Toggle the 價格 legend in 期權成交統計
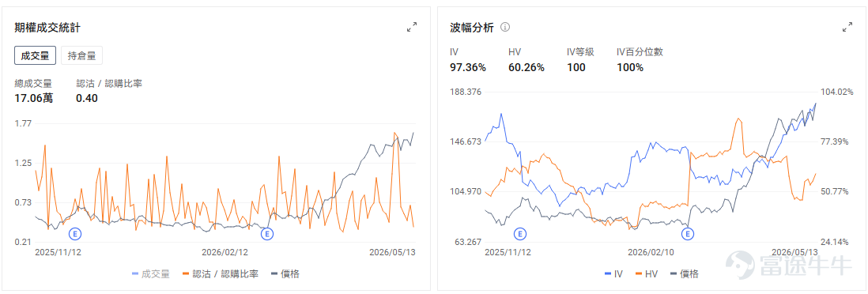This screenshot has width=868, height=294. (x=285, y=273)
